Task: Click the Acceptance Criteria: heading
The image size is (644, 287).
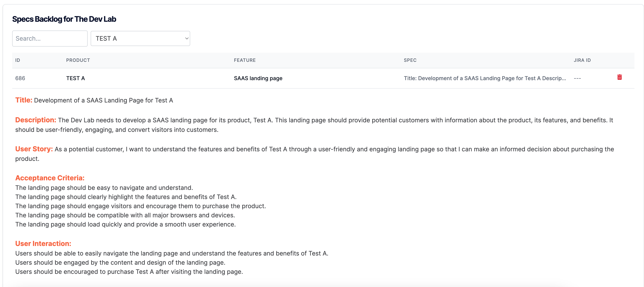Action: click(x=50, y=178)
